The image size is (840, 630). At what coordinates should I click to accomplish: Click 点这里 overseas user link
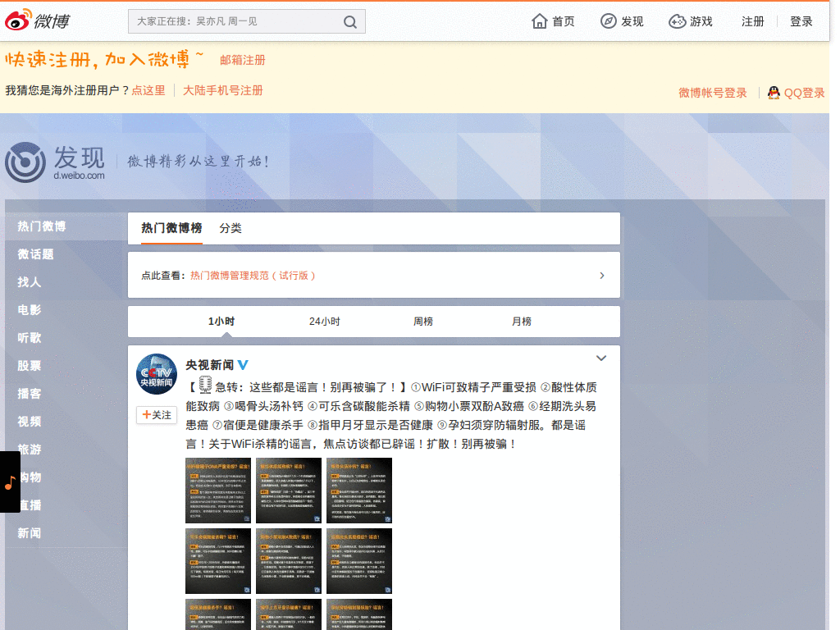coord(148,90)
